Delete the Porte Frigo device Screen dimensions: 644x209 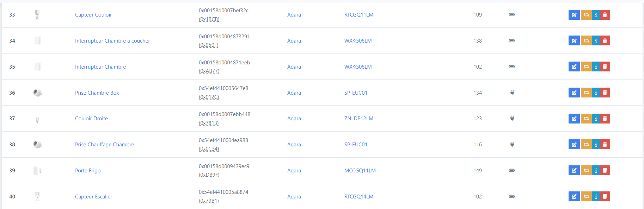coord(605,171)
